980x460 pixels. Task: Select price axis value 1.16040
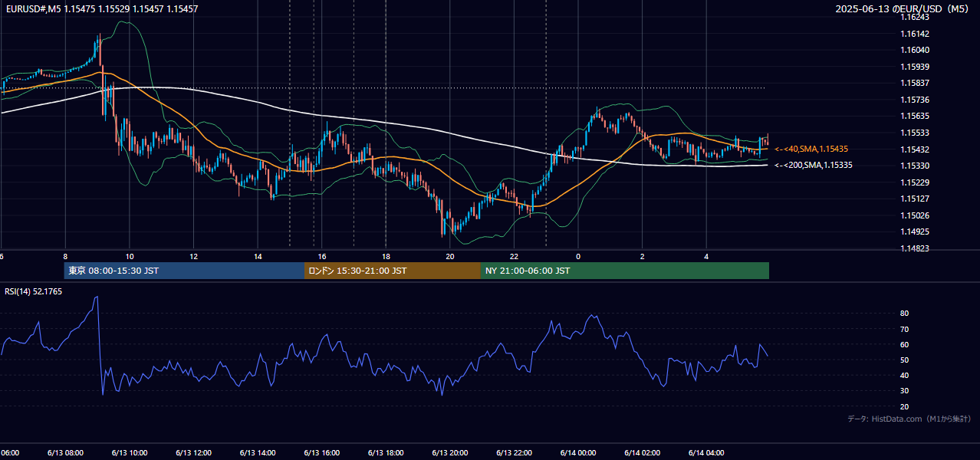[x=916, y=50]
